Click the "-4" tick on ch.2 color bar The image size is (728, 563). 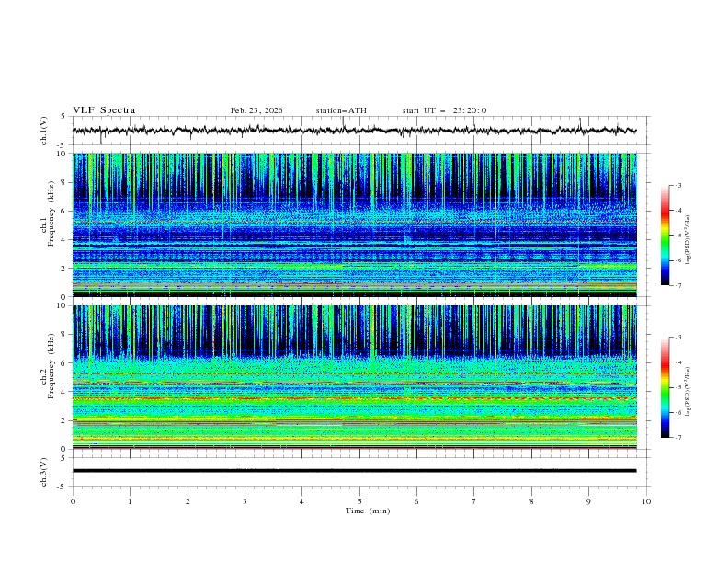[677, 362]
